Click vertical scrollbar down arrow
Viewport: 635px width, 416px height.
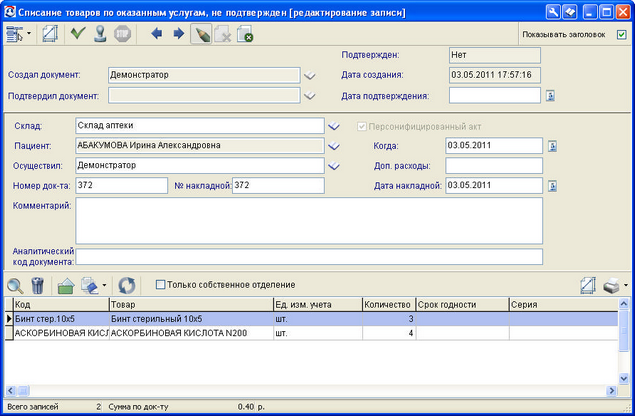(624, 379)
